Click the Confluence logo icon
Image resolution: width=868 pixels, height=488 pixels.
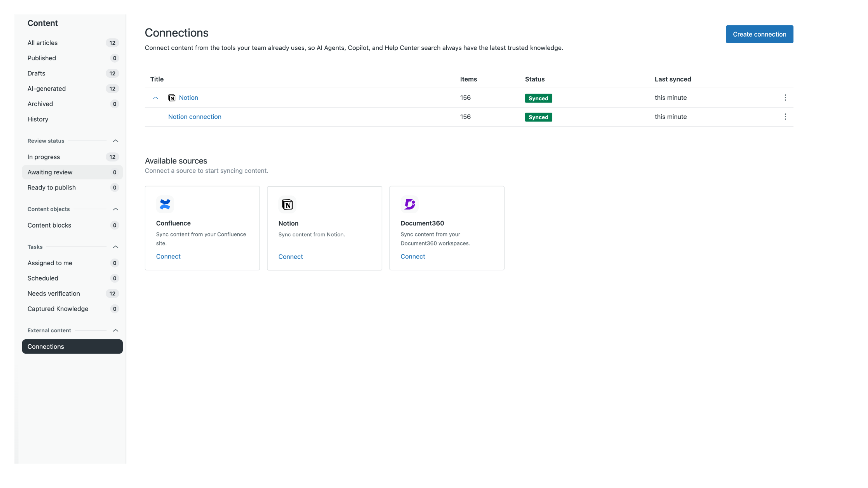(165, 204)
